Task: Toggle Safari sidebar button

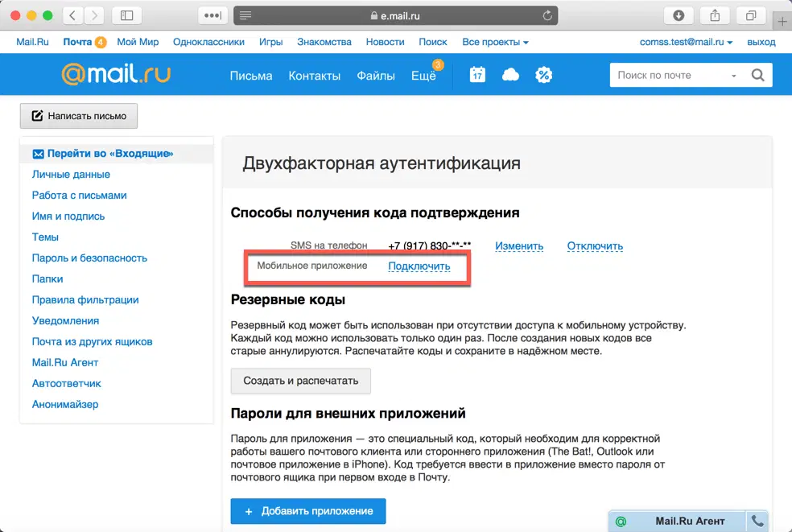Action: (127, 15)
